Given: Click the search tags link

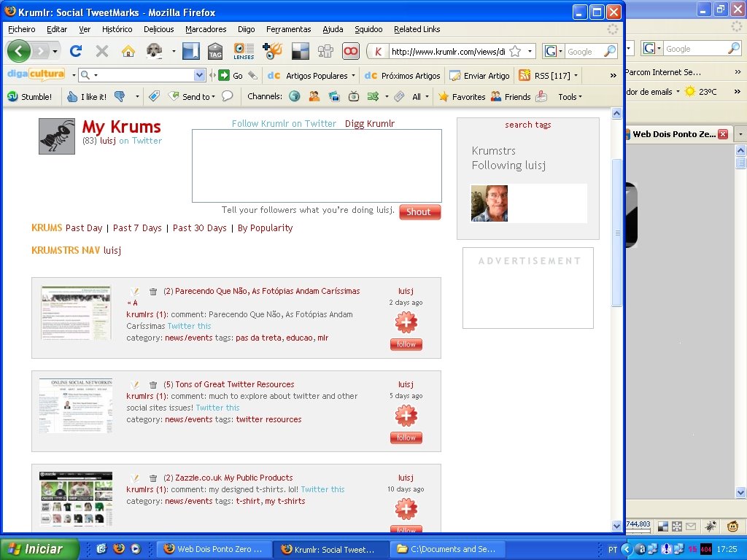Looking at the screenshot, I should pyautogui.click(x=528, y=125).
